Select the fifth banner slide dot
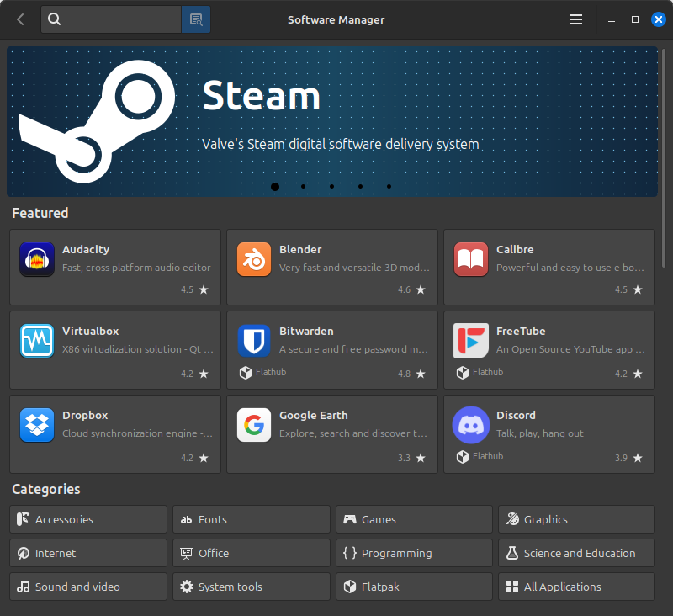This screenshot has height=616, width=673. [389, 186]
